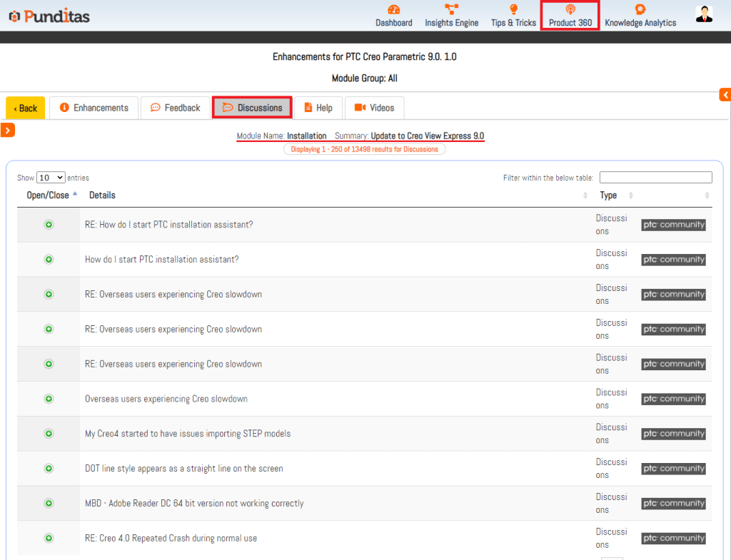Expand row 'How do I start PTC installation assistant?'
This screenshot has width=731, height=560.
(x=49, y=260)
